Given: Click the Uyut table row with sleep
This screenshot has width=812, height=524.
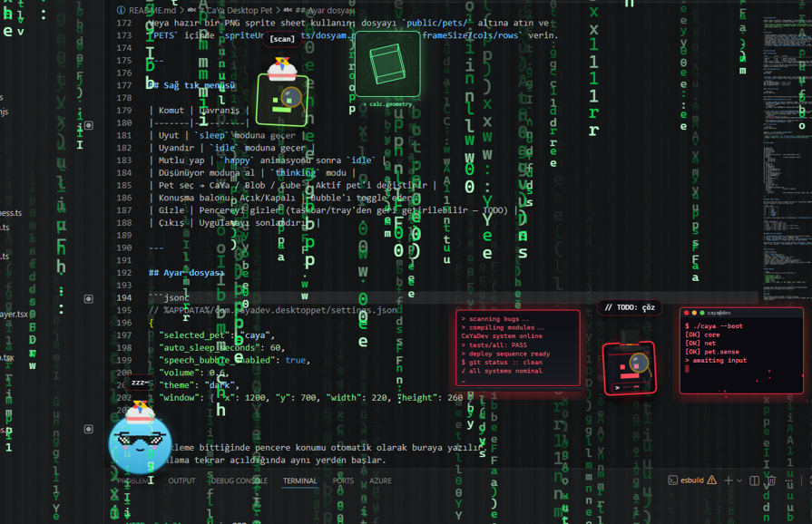Looking at the screenshot, I should (228, 135).
